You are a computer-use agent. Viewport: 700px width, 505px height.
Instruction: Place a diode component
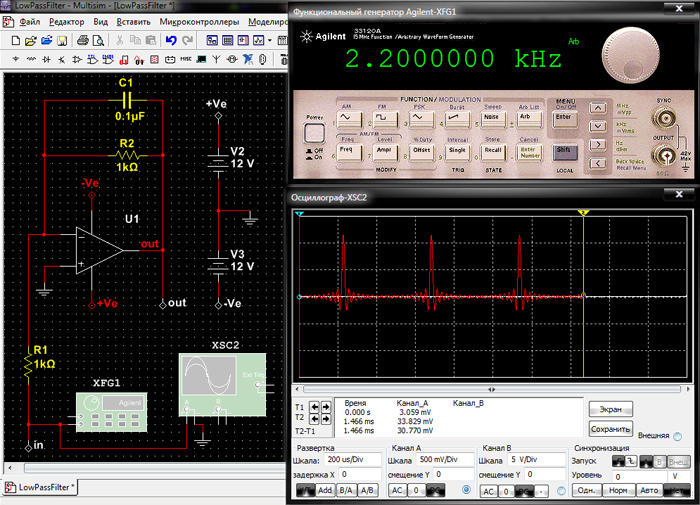pyautogui.click(x=46, y=59)
